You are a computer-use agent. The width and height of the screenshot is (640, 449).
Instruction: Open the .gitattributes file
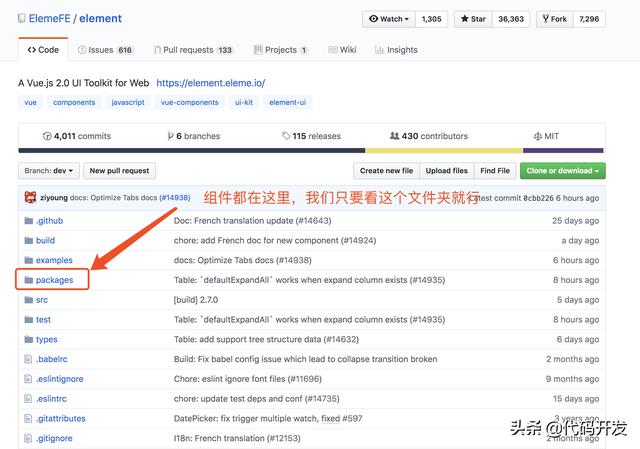pyautogui.click(x=60, y=418)
